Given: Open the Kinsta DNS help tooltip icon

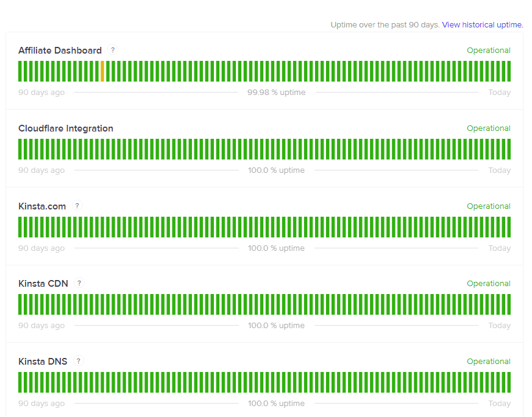Looking at the screenshot, I should [x=78, y=362].
